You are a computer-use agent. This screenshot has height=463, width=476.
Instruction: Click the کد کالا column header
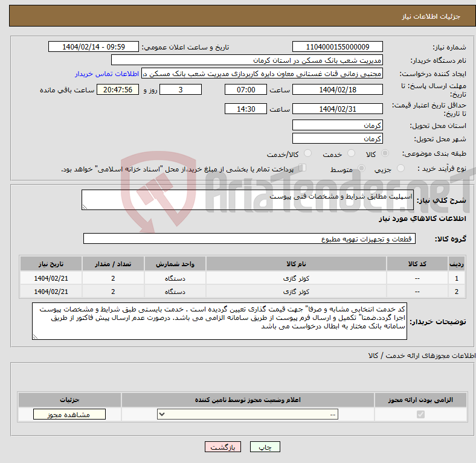coord(417,264)
